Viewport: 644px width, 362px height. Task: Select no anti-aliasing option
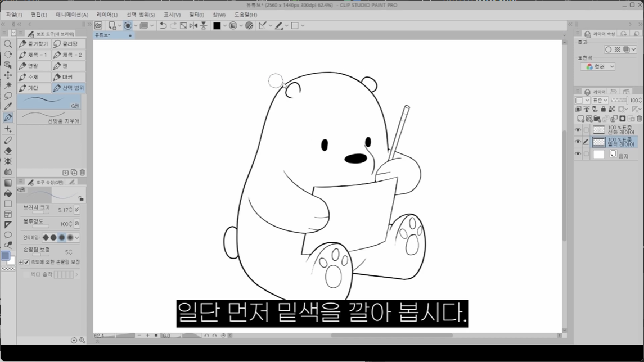[x=46, y=237]
